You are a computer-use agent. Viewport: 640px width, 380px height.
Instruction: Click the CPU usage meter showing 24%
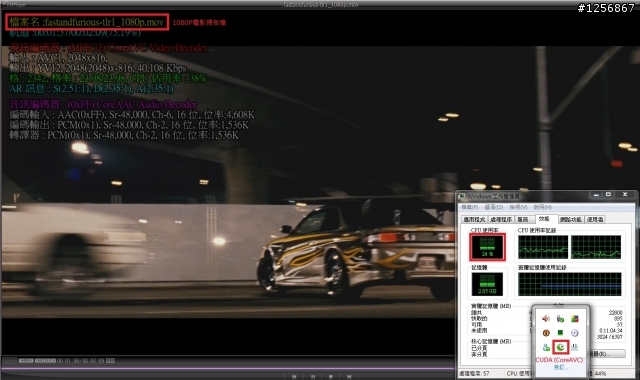tap(487, 247)
